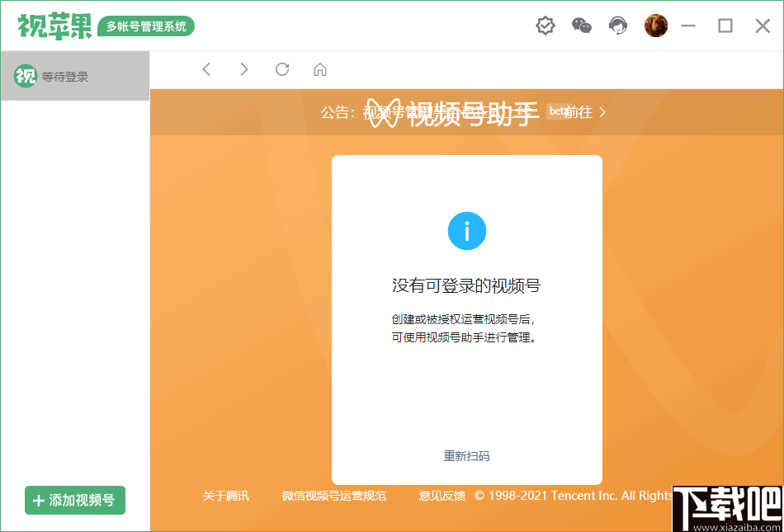Open the user avatar picture top right
Viewport: 784px width, 532px height.
(x=656, y=26)
